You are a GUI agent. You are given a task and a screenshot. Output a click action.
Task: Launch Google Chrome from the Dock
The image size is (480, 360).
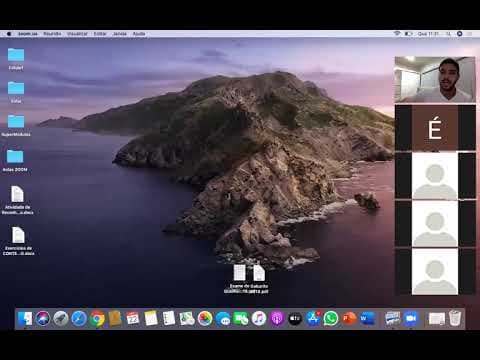(97, 319)
